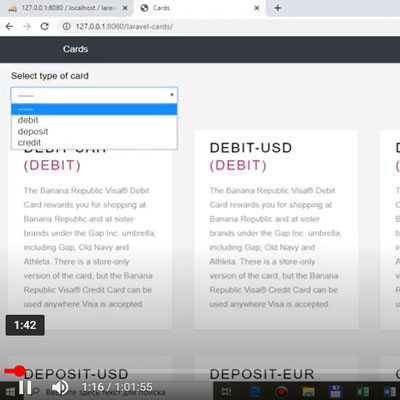Click the DEPOSIT-EUR card heading
This screenshot has width=400, height=400.
pos(262,374)
